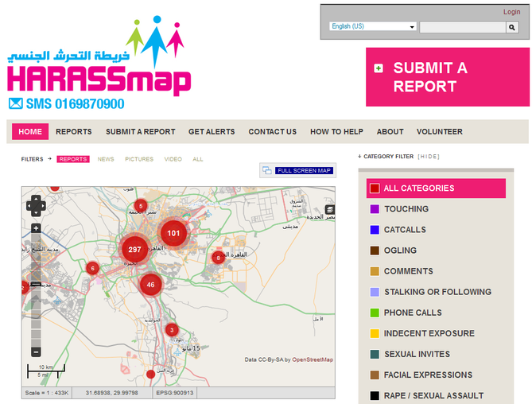This screenshot has width=532, height=404.
Task: Click the cluster marker labeled 8
Action: pos(218,258)
